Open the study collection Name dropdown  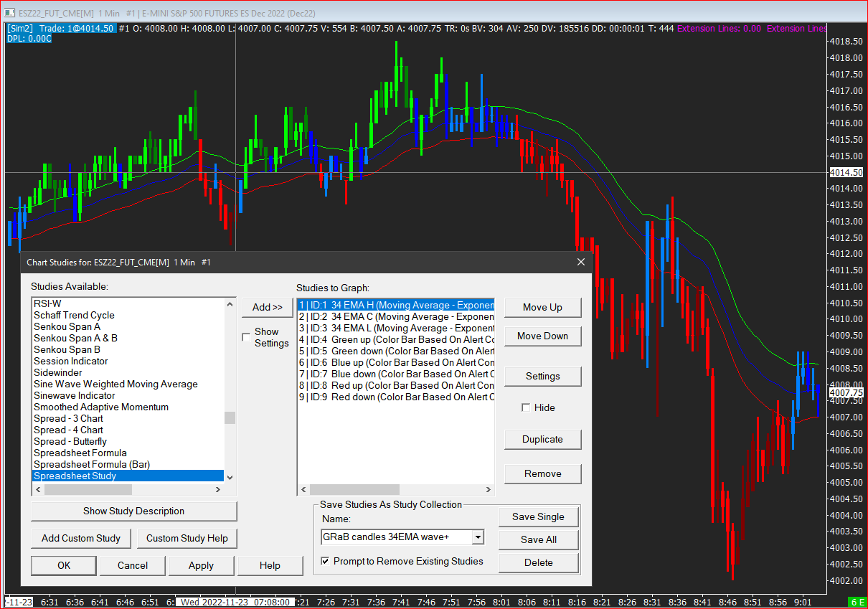point(478,537)
